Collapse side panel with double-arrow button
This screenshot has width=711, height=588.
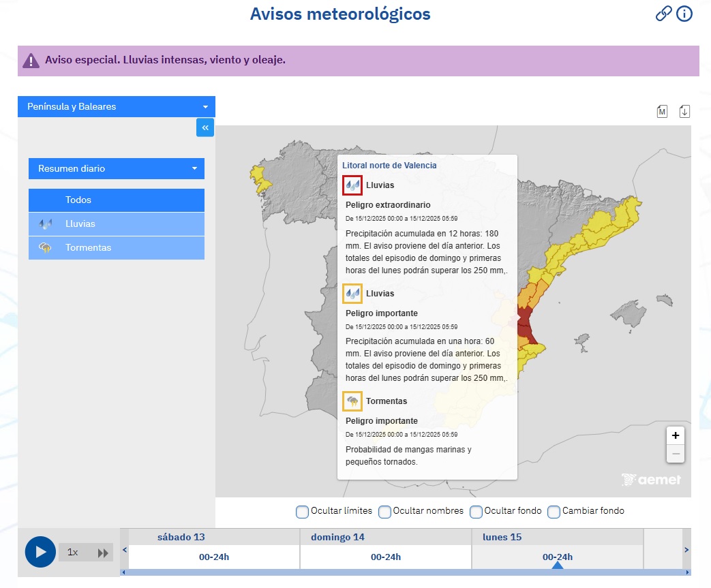205,127
